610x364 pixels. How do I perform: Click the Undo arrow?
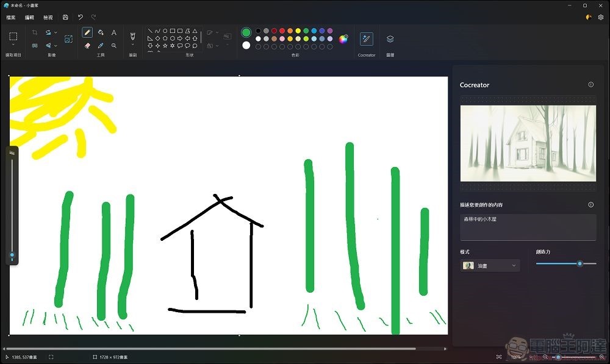tap(81, 18)
